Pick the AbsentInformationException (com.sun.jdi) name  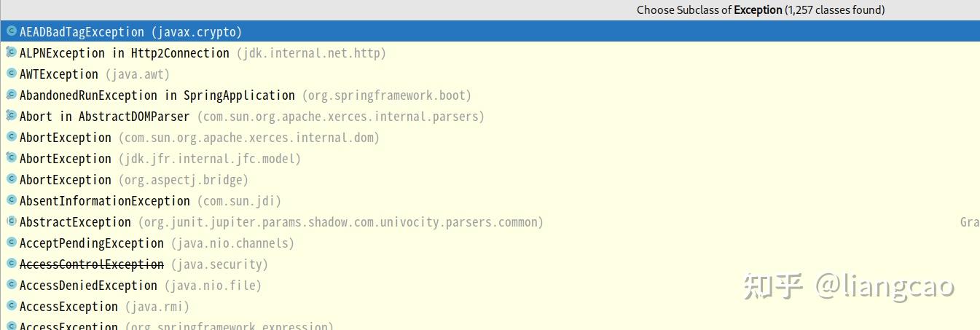tap(104, 201)
